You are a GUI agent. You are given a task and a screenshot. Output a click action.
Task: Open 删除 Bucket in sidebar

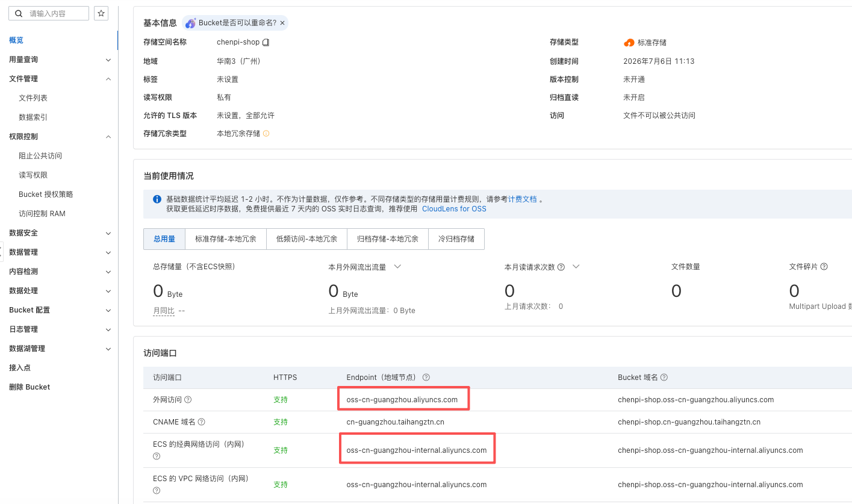click(x=30, y=387)
